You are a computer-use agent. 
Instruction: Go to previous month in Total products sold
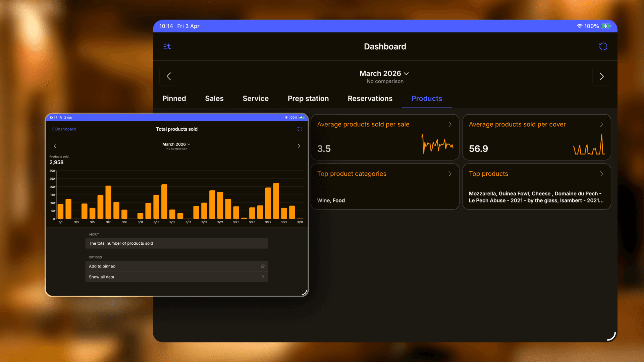click(55, 146)
